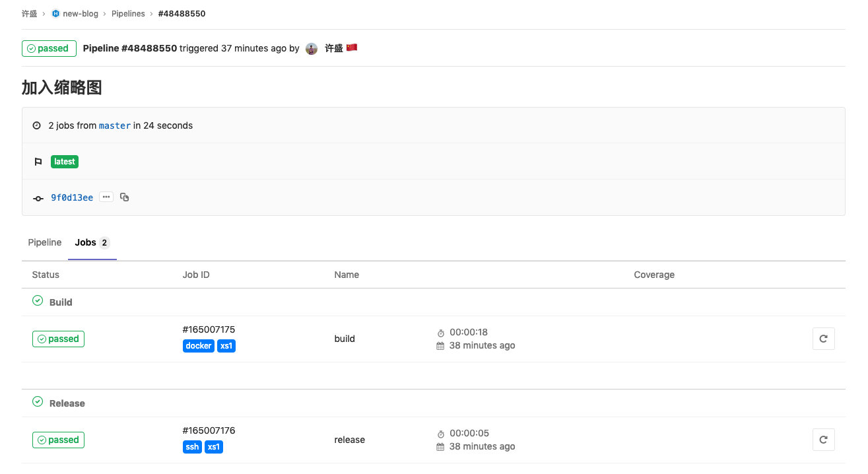Click the triggering user's avatar
Image resolution: width=868 pixels, height=474 pixels.
pyautogui.click(x=311, y=48)
